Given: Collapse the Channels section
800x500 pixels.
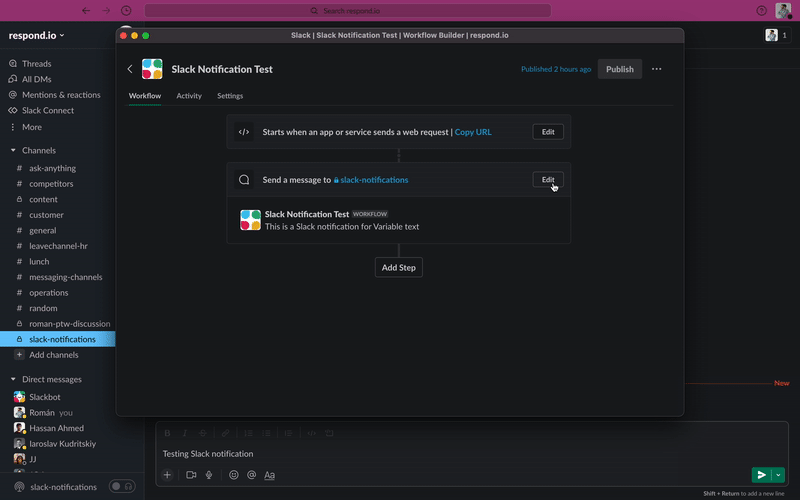Looking at the screenshot, I should coord(13,151).
